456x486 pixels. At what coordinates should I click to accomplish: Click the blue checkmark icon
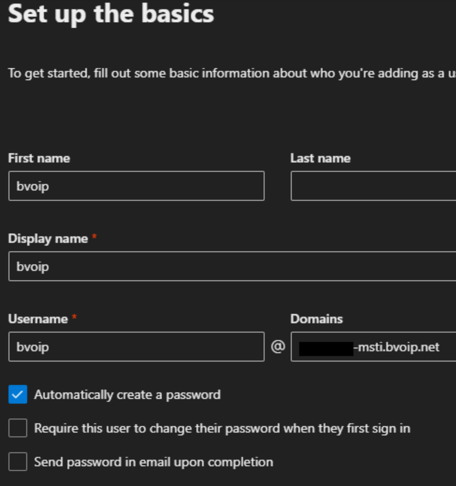18,394
